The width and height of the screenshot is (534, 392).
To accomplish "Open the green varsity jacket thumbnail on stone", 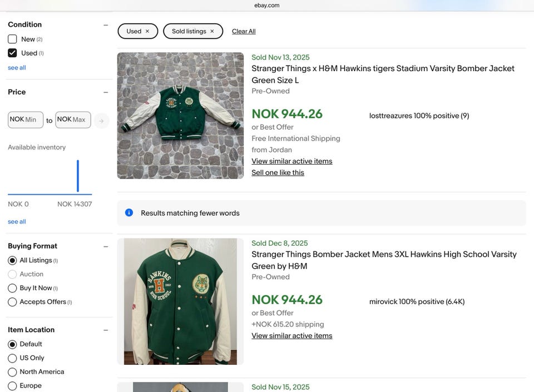I will tap(180, 116).
